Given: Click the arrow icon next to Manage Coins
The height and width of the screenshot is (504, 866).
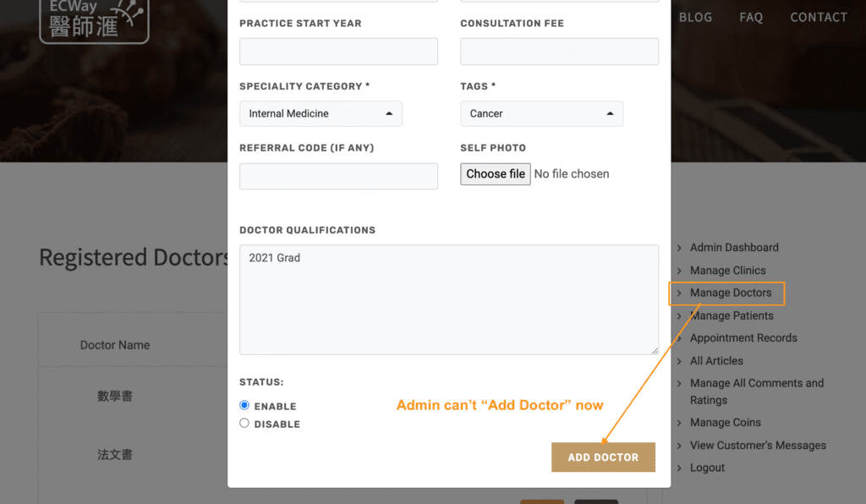Looking at the screenshot, I should coord(679,423).
